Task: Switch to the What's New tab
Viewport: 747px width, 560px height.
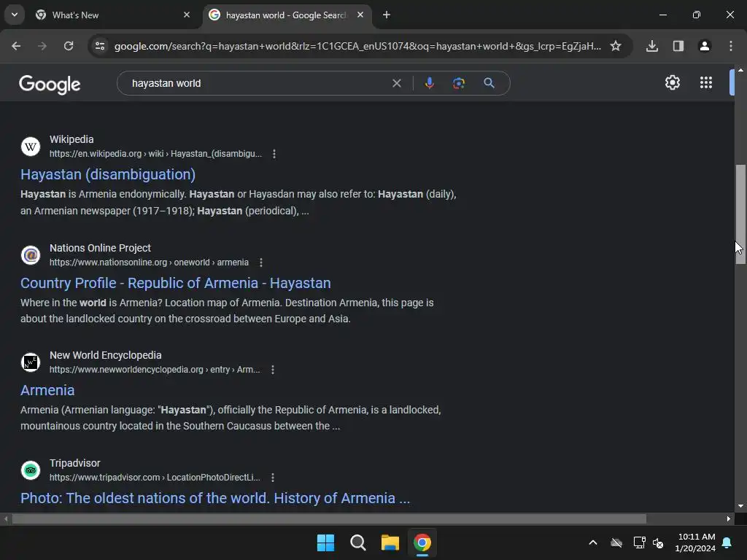Action: point(113,15)
